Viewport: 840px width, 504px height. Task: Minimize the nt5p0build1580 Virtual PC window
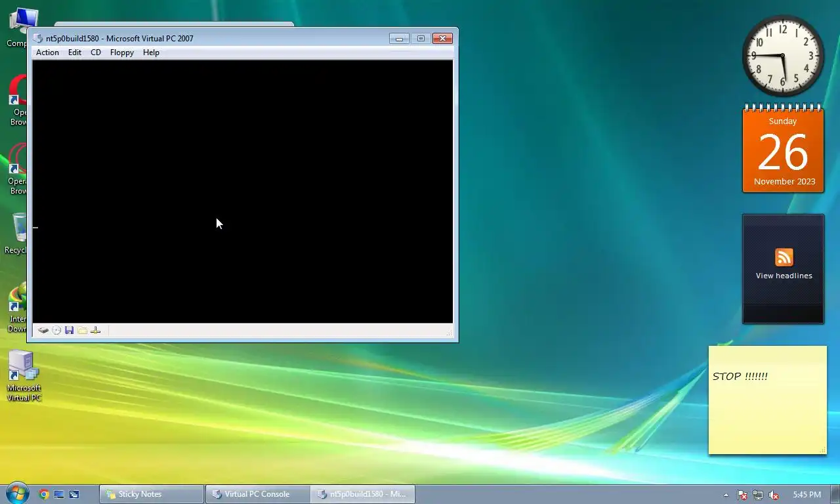(399, 39)
